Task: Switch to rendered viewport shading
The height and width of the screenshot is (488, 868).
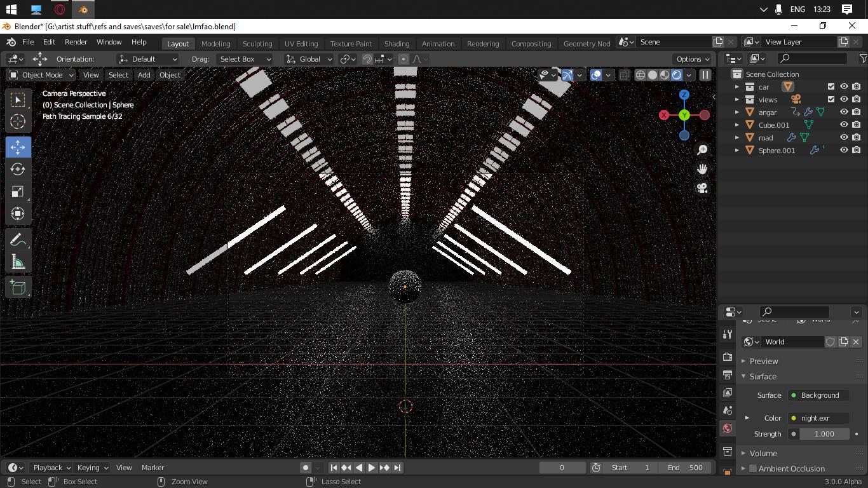Action: (x=677, y=75)
